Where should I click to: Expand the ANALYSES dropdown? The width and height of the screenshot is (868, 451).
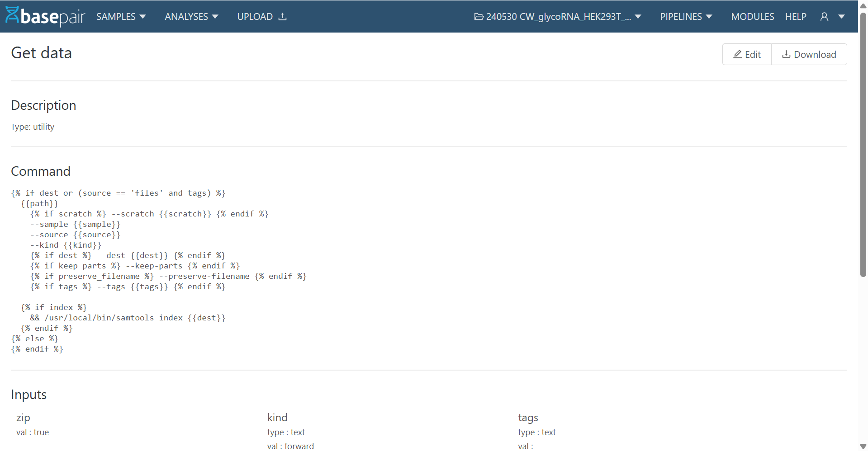coord(191,16)
